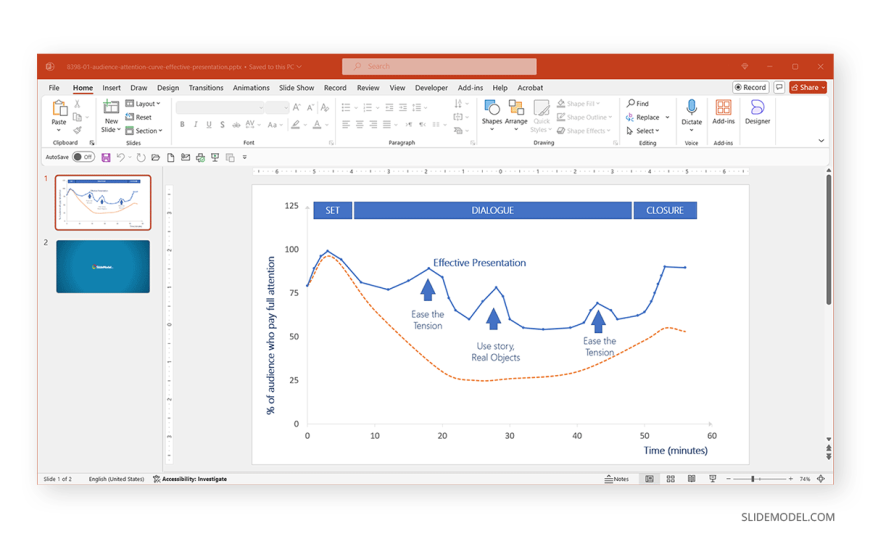Switch to Reading view

click(691, 478)
